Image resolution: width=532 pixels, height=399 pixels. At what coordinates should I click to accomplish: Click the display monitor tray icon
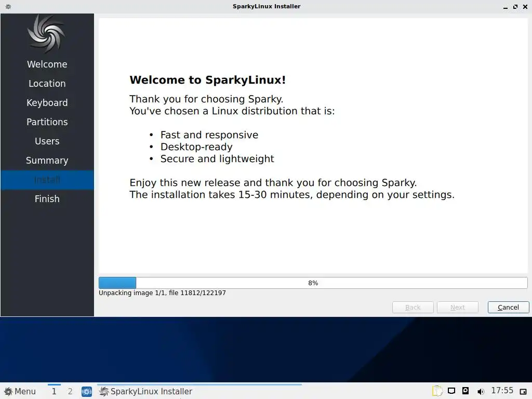click(x=451, y=391)
